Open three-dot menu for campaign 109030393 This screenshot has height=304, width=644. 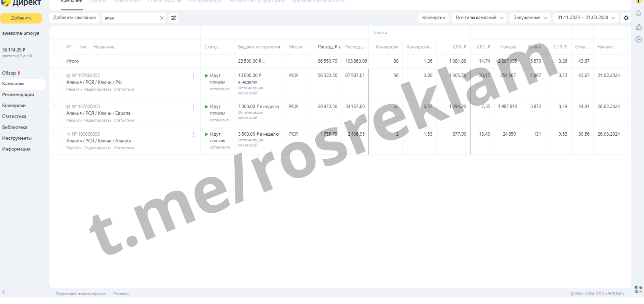pyautogui.click(x=193, y=134)
